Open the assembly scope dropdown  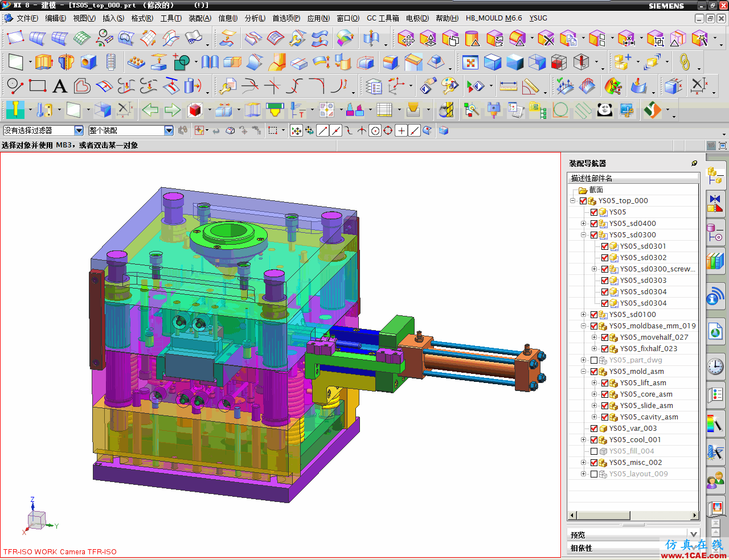click(x=169, y=130)
